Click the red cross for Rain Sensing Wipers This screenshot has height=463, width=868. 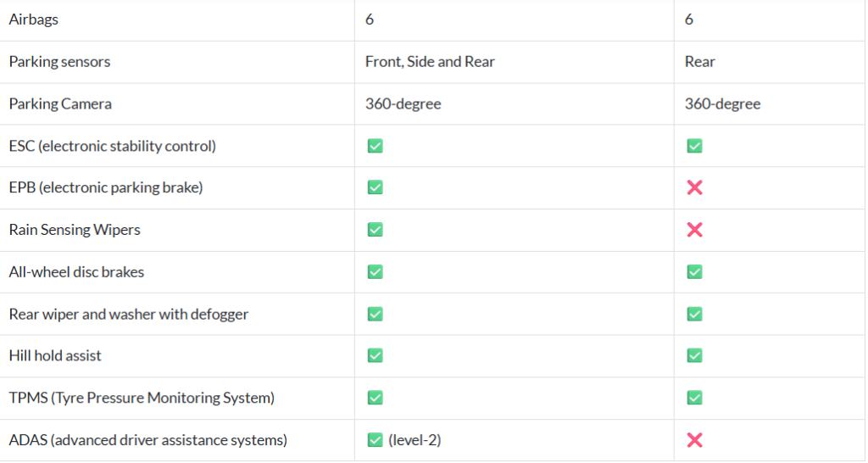pyautogui.click(x=694, y=230)
